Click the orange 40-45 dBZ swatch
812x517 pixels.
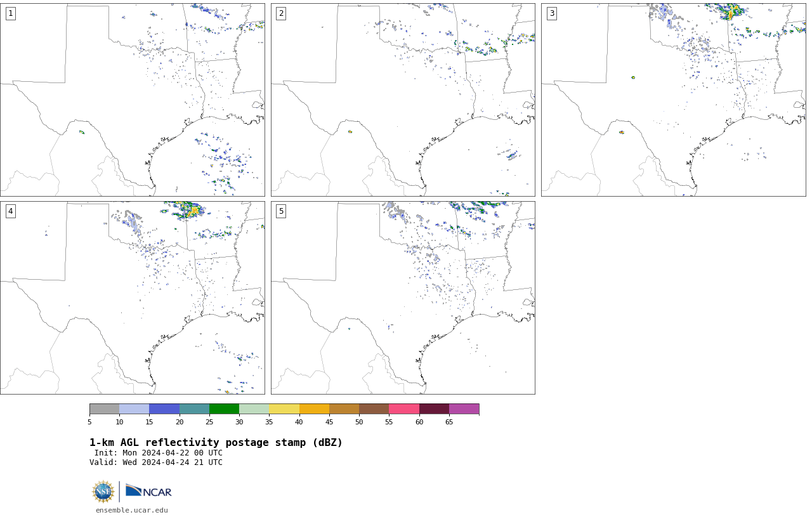[x=314, y=409]
